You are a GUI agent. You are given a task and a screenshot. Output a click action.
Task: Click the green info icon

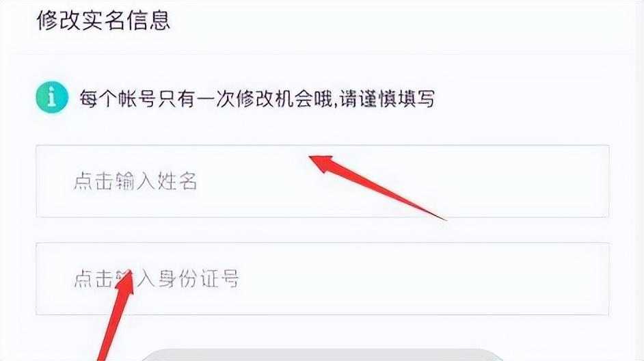tap(52, 97)
